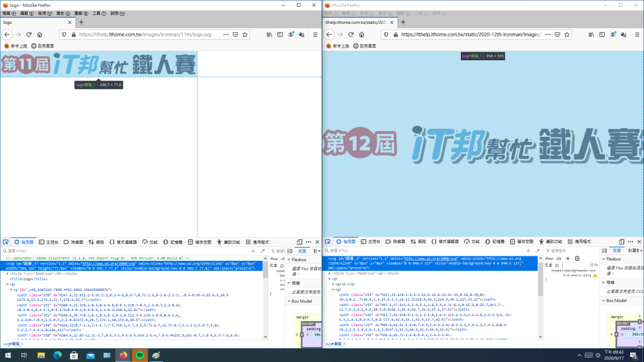Image resolution: width=644 pixels, height=362 pixels.
Task: Toggle responsive design mode in left devtools
Action: 299,242
